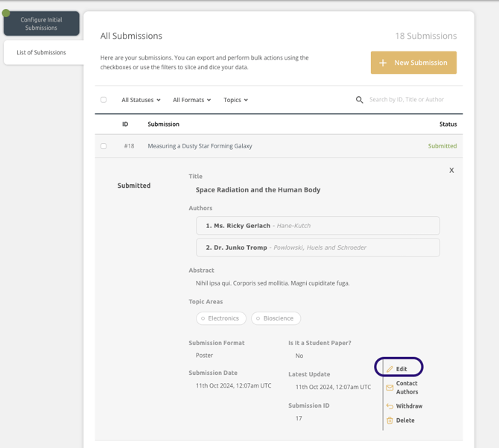Click the green status dot icon
The height and width of the screenshot is (448, 499).
point(6,13)
